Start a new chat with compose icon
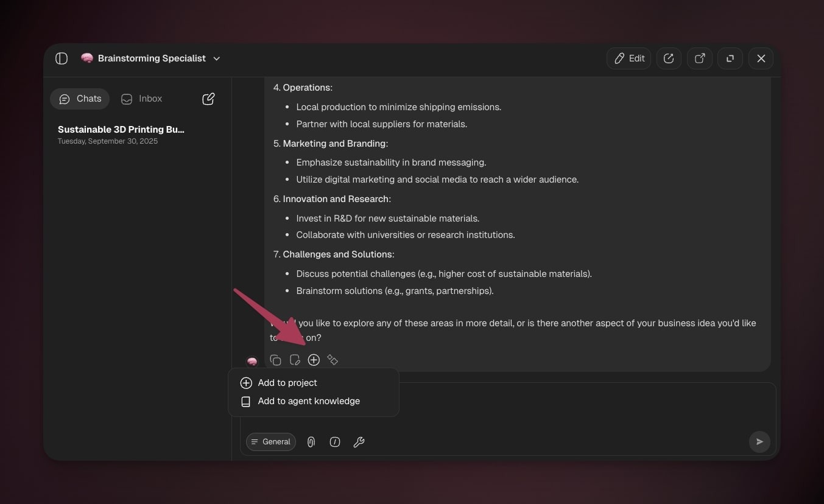The height and width of the screenshot is (504, 824). tap(208, 99)
